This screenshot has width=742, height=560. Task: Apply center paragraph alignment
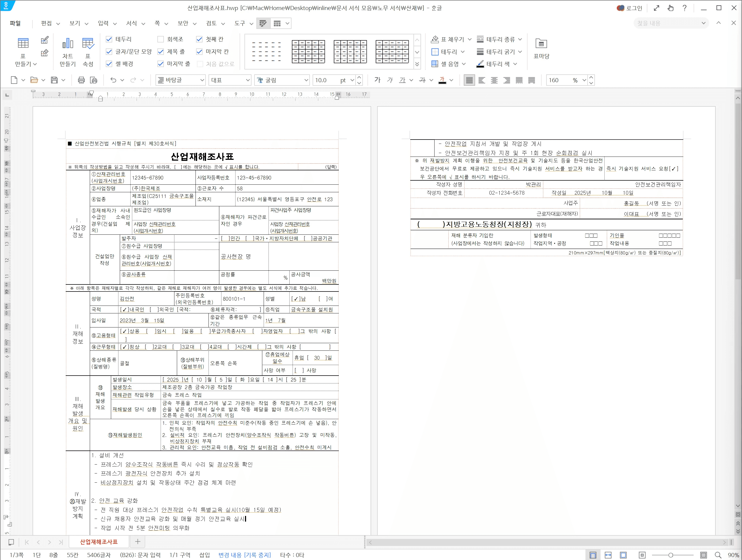[494, 80]
